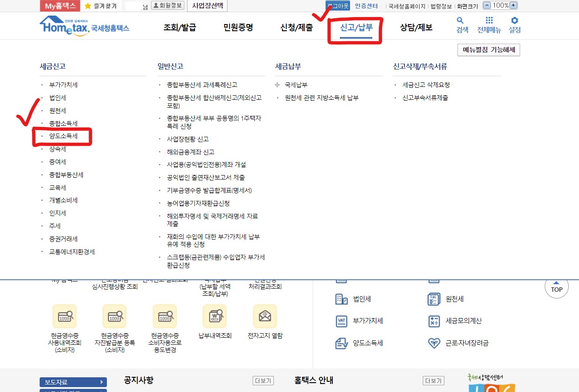The width and height of the screenshot is (579, 392).
Task: Click the 법인세 building icon shortcut
Action: pos(341,299)
